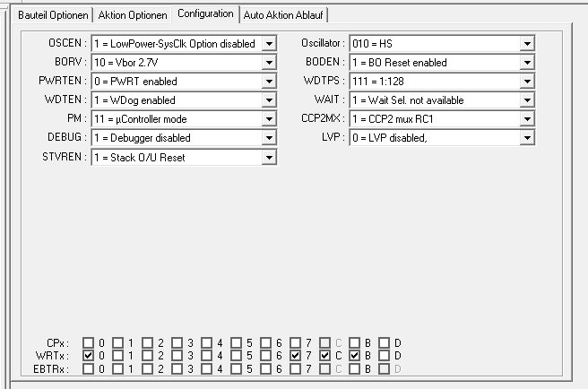Uncheck the WRTx B checkbox
Viewport: 588px width, 389px height.
[354, 355]
